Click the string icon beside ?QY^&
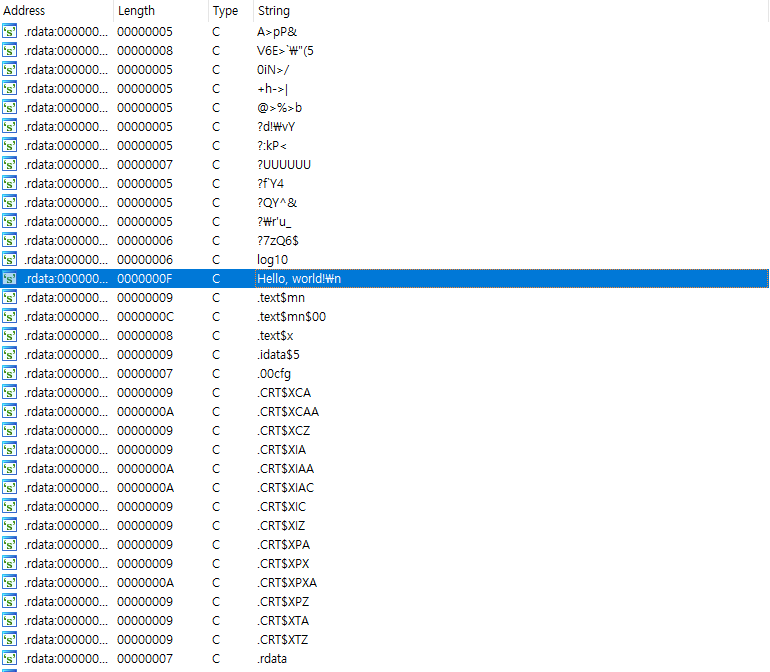 point(9,202)
